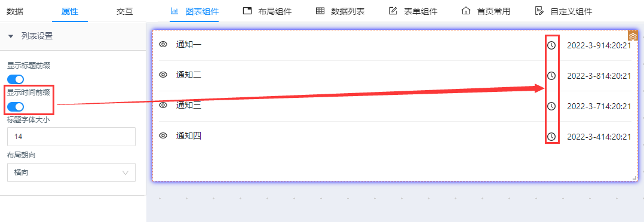This screenshot has width=644, height=222.
Task: Click the document icon of 自定义组件
Action: (539, 11)
